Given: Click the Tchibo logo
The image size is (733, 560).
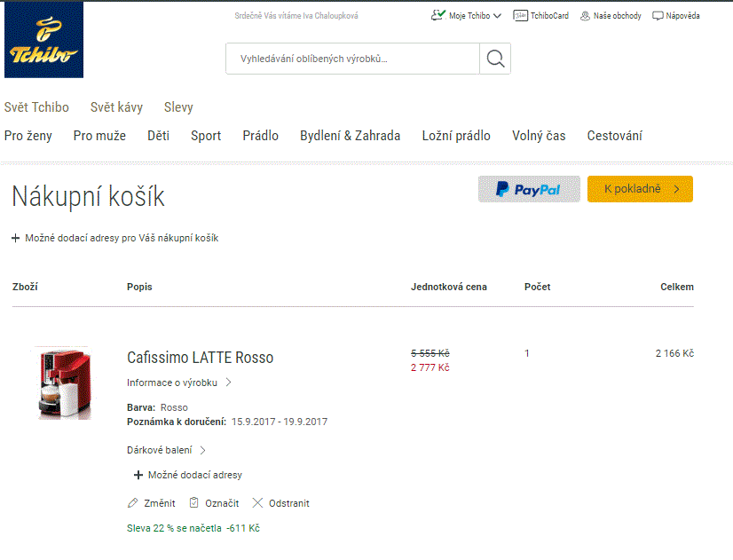Looking at the screenshot, I should [44, 39].
